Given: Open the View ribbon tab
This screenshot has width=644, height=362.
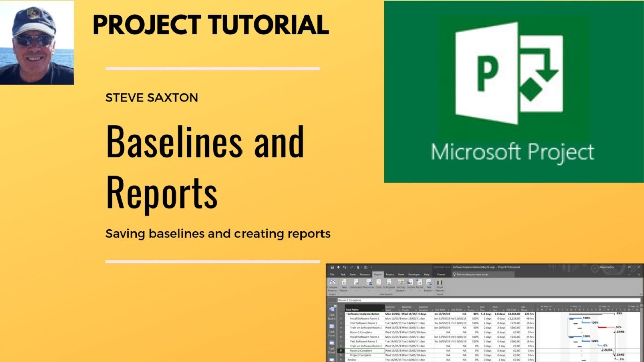Looking at the screenshot, I should click(x=401, y=274).
